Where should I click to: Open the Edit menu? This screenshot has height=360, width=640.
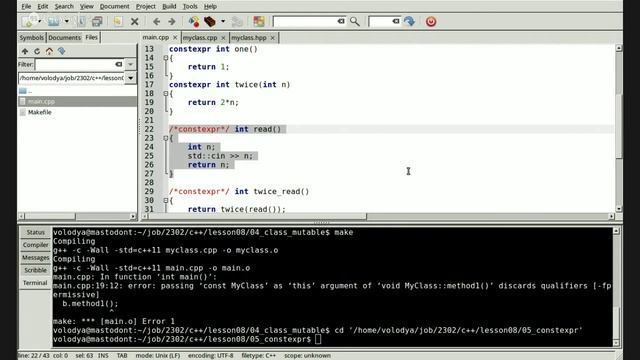click(x=42, y=7)
